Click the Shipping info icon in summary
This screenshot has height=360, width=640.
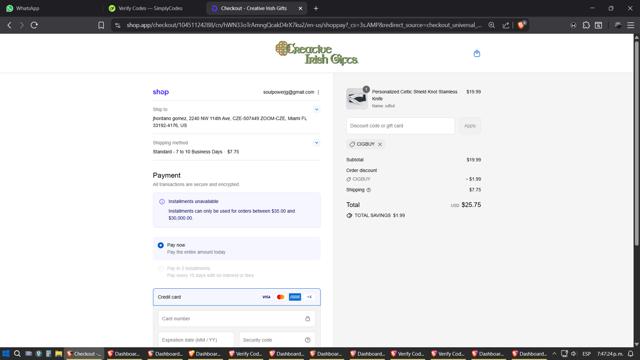(369, 190)
